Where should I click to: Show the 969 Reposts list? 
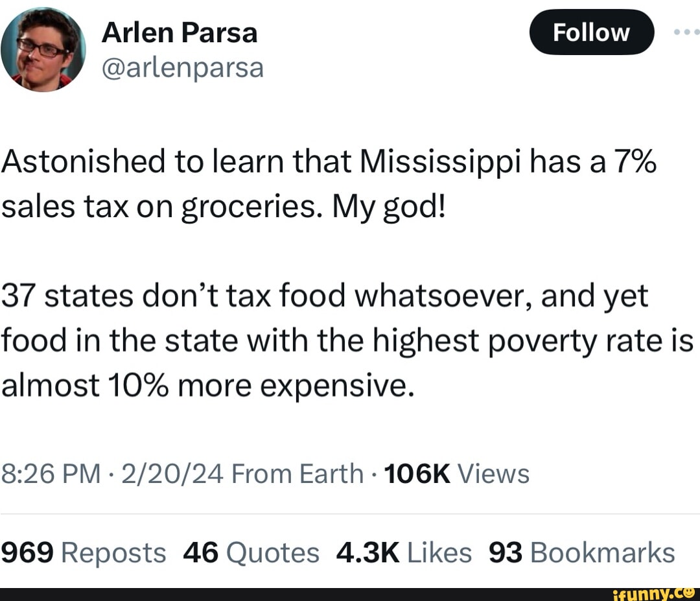(84, 553)
